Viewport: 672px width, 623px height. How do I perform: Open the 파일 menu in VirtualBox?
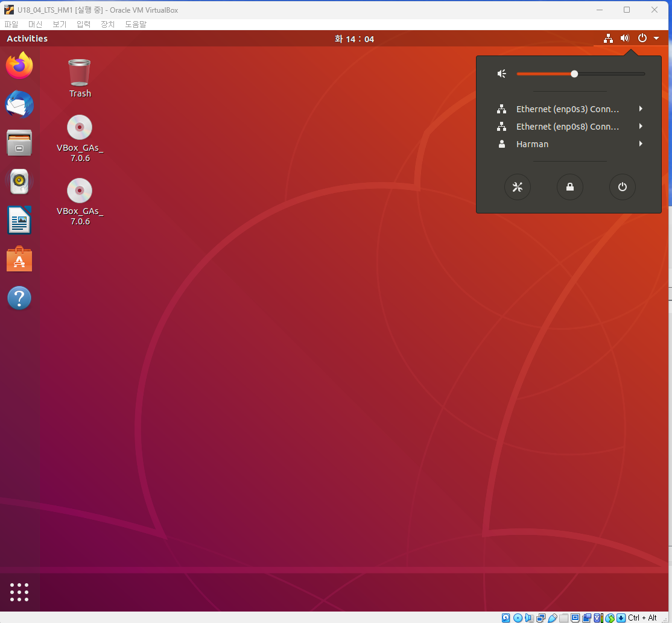(11, 24)
